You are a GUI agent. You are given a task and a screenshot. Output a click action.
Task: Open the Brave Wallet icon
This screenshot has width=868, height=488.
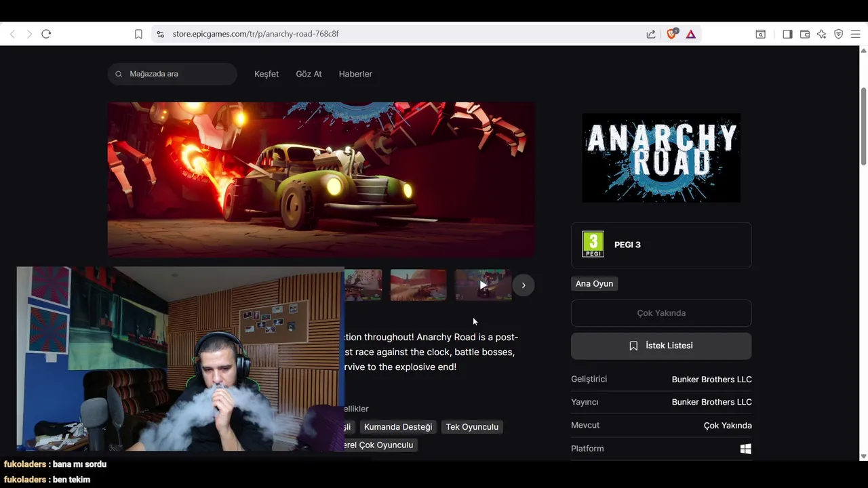tap(805, 34)
